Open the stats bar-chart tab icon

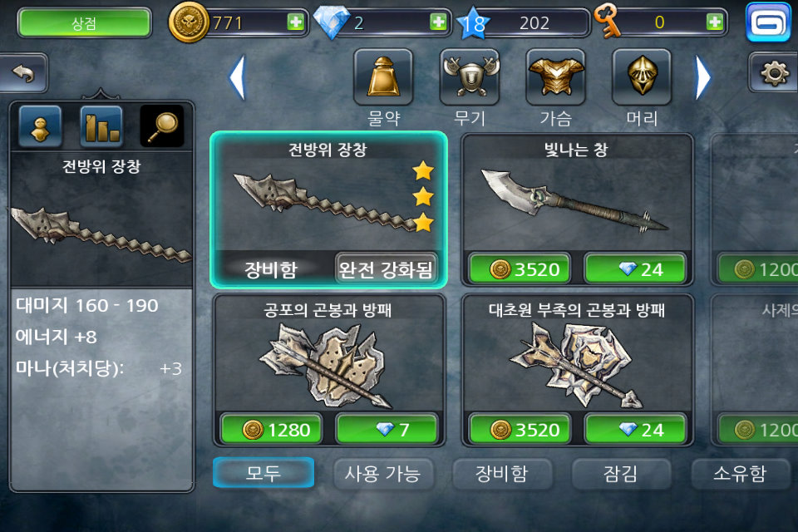[101, 126]
